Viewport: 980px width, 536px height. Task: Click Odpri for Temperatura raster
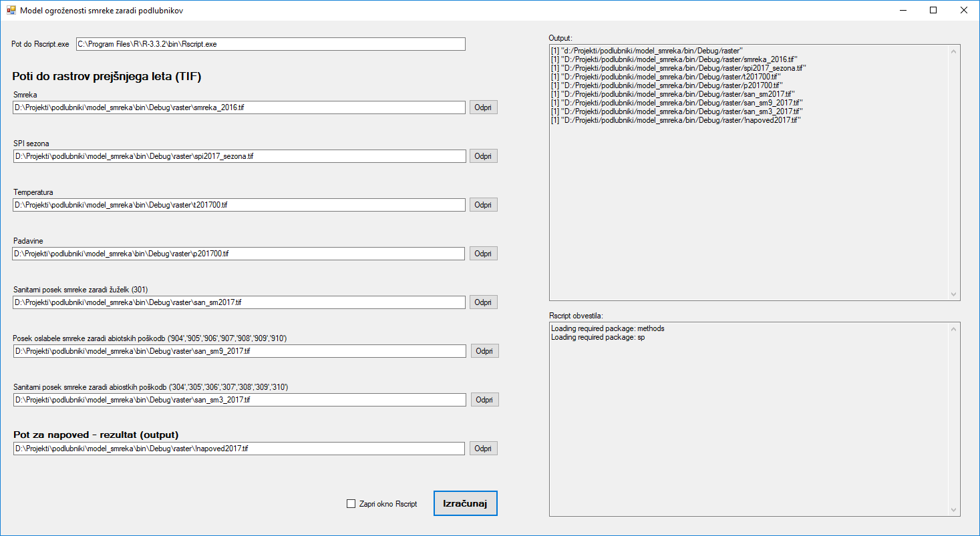pos(483,205)
